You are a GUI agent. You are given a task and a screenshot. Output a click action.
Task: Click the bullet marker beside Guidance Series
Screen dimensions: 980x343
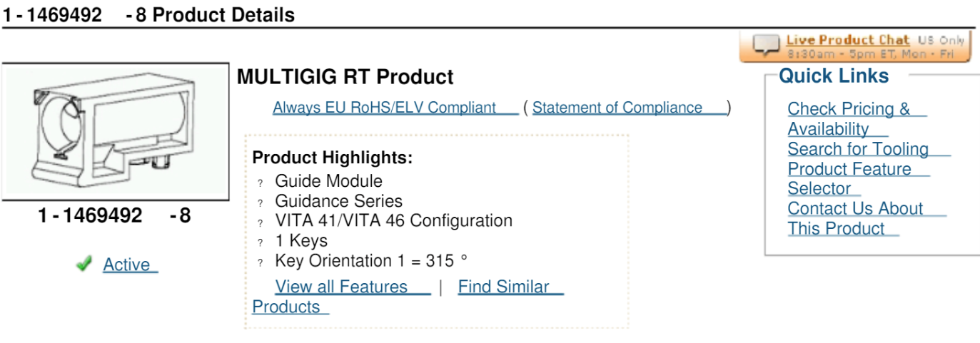click(x=261, y=203)
